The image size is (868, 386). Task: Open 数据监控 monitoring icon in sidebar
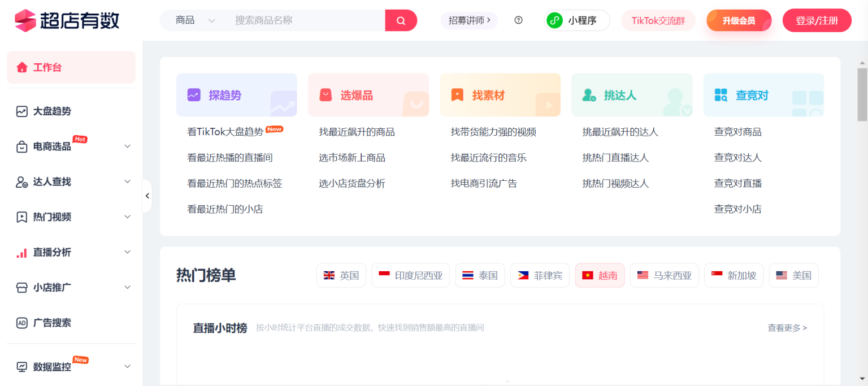[x=22, y=366]
